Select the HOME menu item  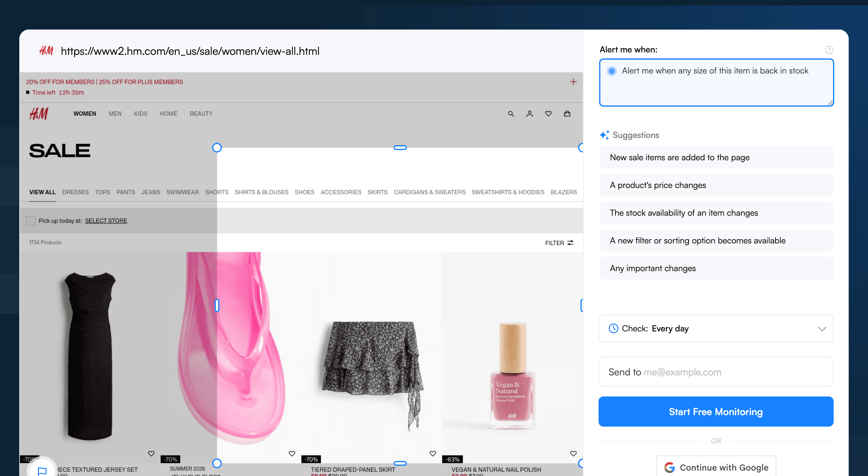point(168,114)
